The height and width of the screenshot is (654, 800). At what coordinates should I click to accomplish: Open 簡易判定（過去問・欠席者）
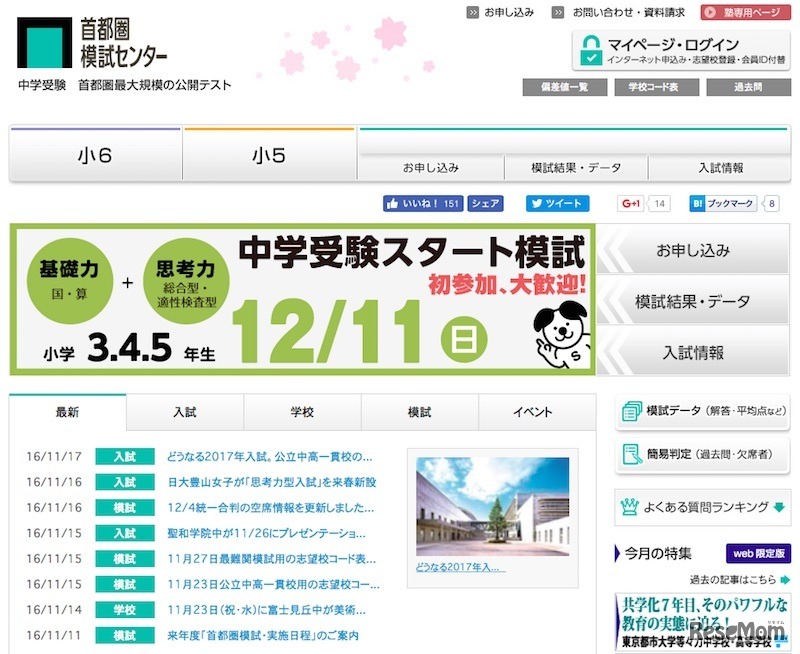703,455
